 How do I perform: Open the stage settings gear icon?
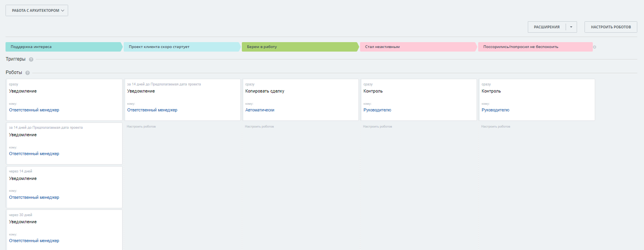[595, 47]
